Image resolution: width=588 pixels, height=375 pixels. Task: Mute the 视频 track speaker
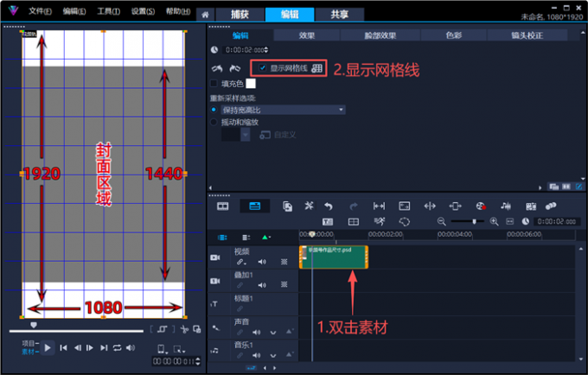262,262
